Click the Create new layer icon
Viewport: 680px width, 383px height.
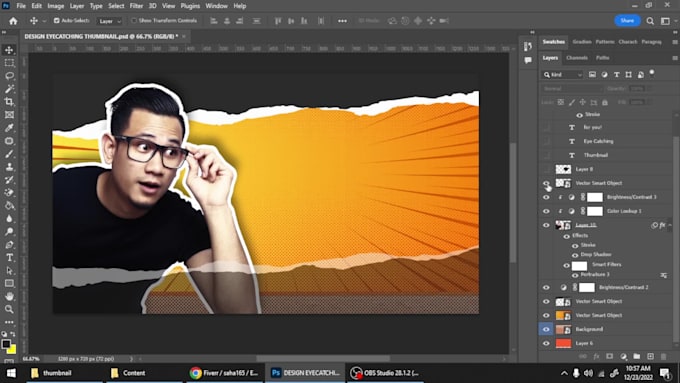650,356
